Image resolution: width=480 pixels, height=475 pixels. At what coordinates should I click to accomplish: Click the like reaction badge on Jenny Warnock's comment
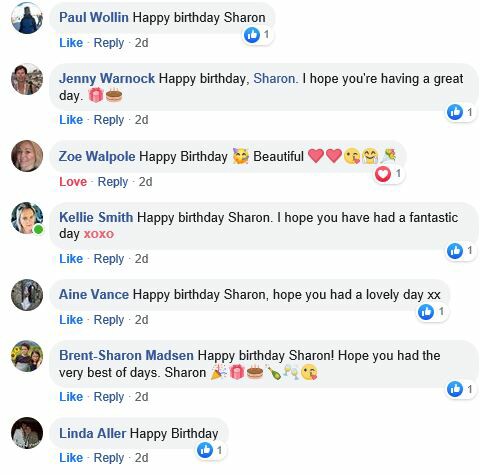pyautogui.click(x=455, y=112)
